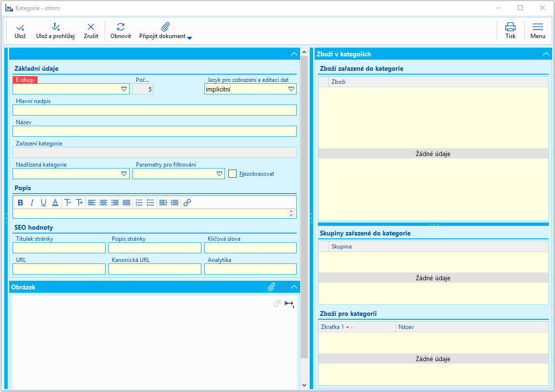555x392 pixels.
Task: Sort by the Zkratka 1 column header
Action: pyautogui.click(x=332, y=327)
